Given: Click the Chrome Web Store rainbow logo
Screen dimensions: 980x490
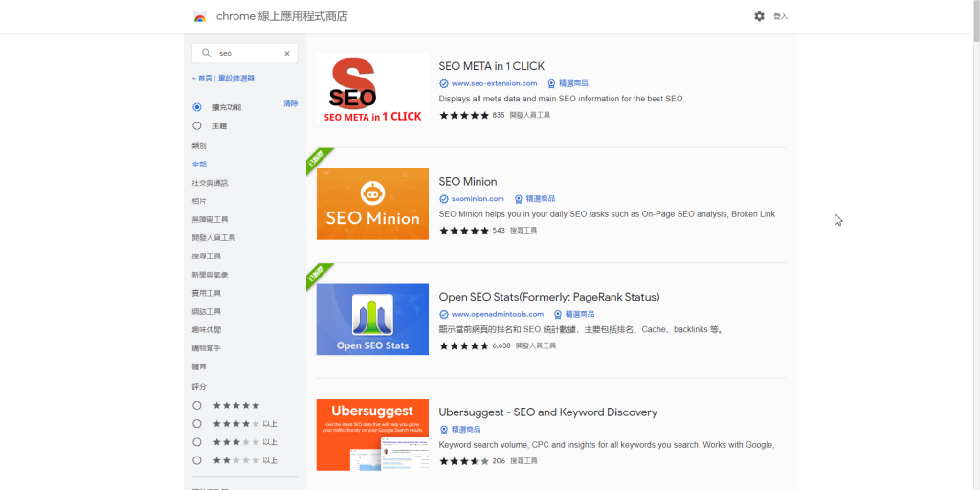Looking at the screenshot, I should point(200,17).
